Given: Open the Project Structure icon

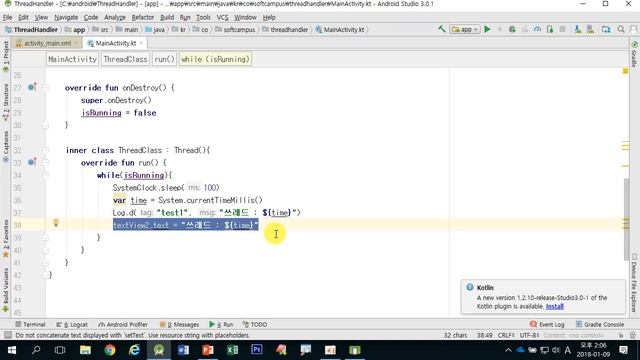Looking at the screenshot, I should (606, 29).
